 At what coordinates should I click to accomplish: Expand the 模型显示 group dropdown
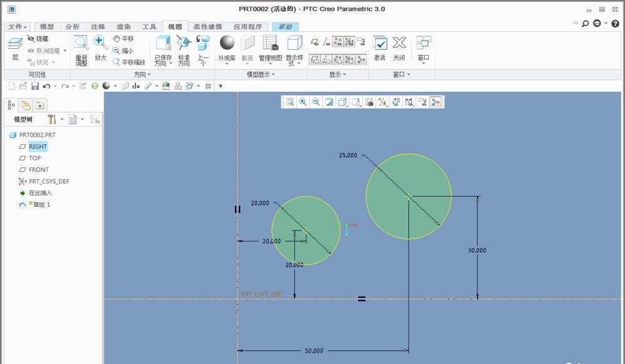[x=262, y=74]
